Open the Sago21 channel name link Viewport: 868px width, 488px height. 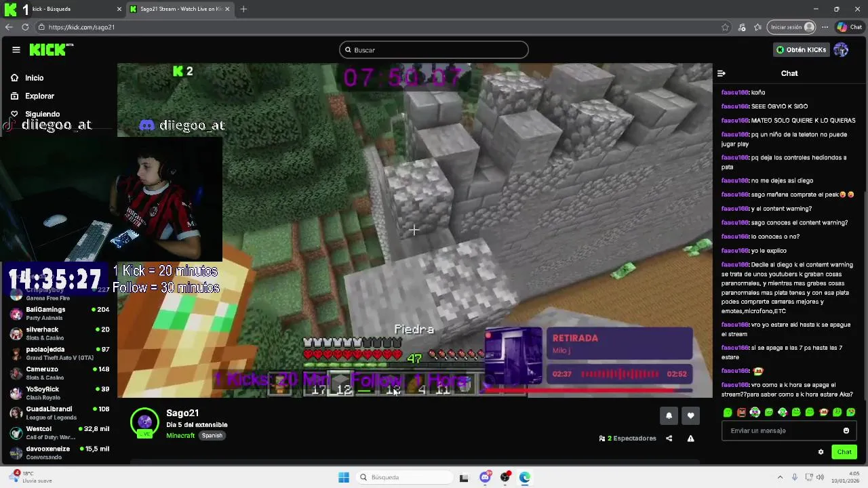(x=182, y=413)
